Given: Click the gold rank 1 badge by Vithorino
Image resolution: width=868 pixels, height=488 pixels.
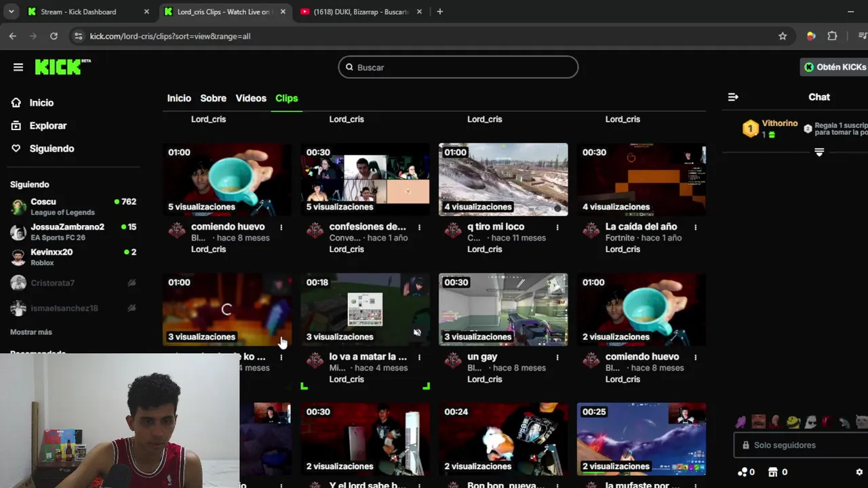Looking at the screenshot, I should [x=750, y=129].
